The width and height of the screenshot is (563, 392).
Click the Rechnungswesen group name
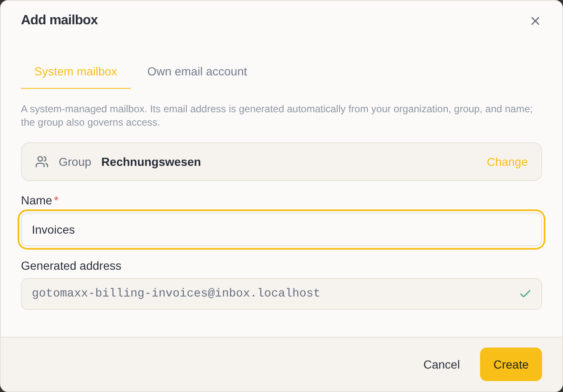tap(151, 162)
